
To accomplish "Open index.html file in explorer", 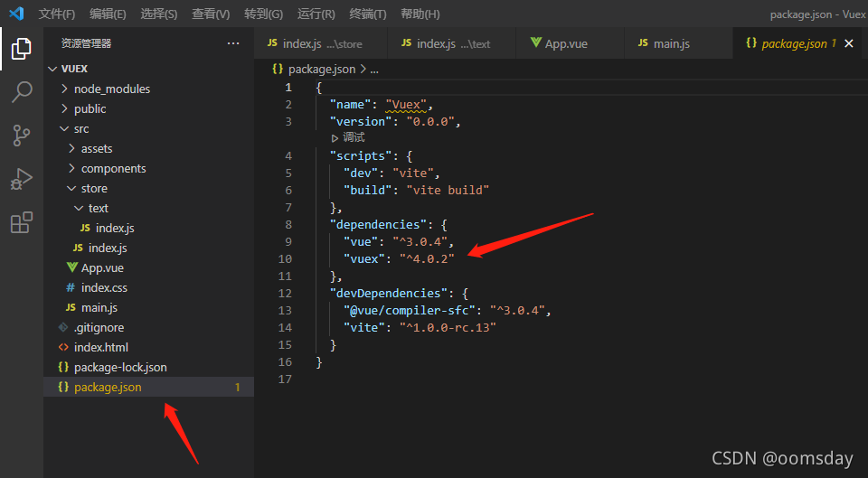I will click(x=148, y=348).
